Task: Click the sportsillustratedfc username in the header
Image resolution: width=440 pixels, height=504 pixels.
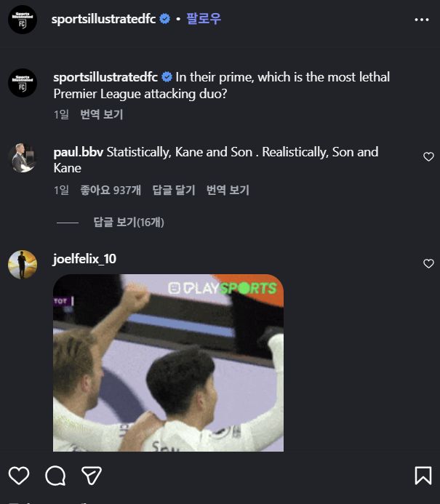Action: coord(104,20)
